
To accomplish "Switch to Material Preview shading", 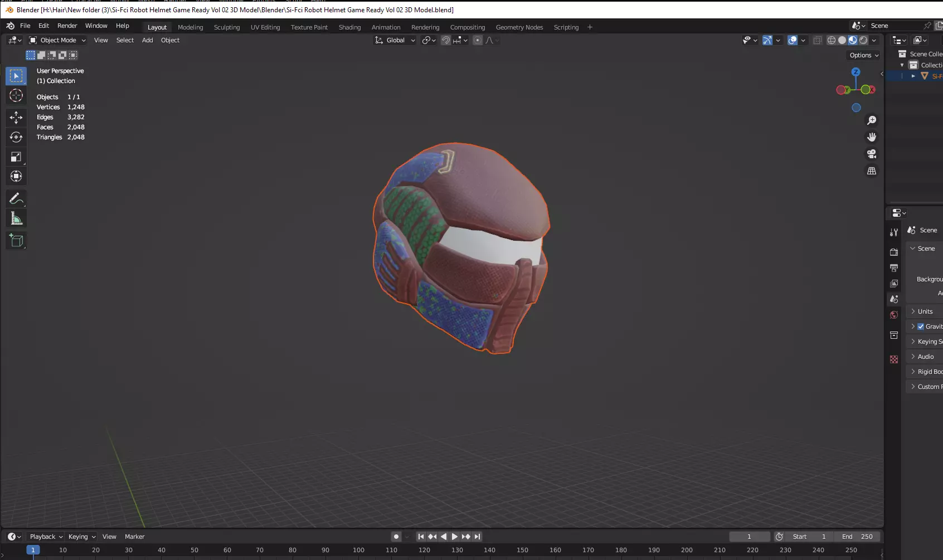I will click(853, 40).
